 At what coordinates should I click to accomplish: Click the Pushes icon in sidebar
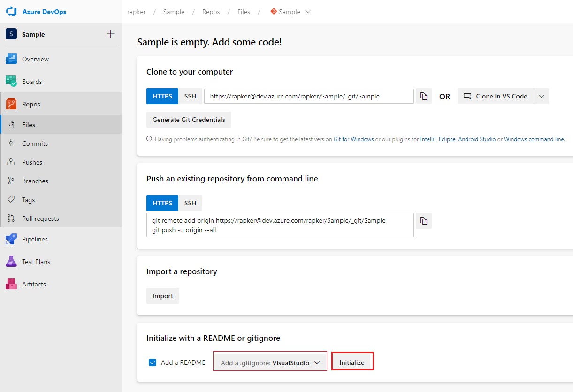(11, 162)
